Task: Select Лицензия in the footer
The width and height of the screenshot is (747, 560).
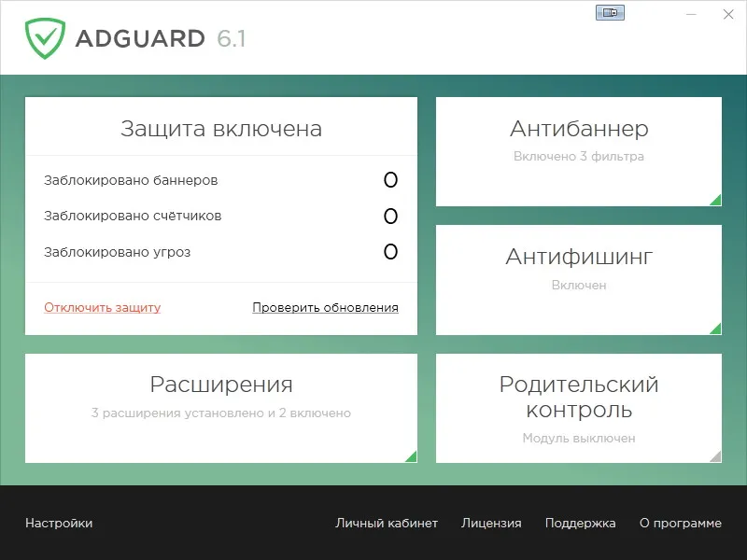Action: [491, 523]
